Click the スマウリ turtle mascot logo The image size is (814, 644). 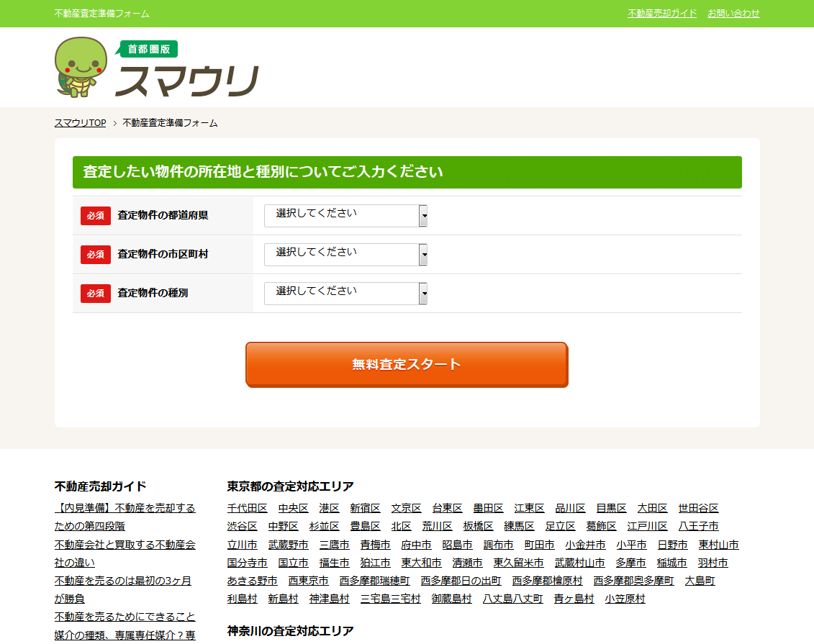coord(81,67)
